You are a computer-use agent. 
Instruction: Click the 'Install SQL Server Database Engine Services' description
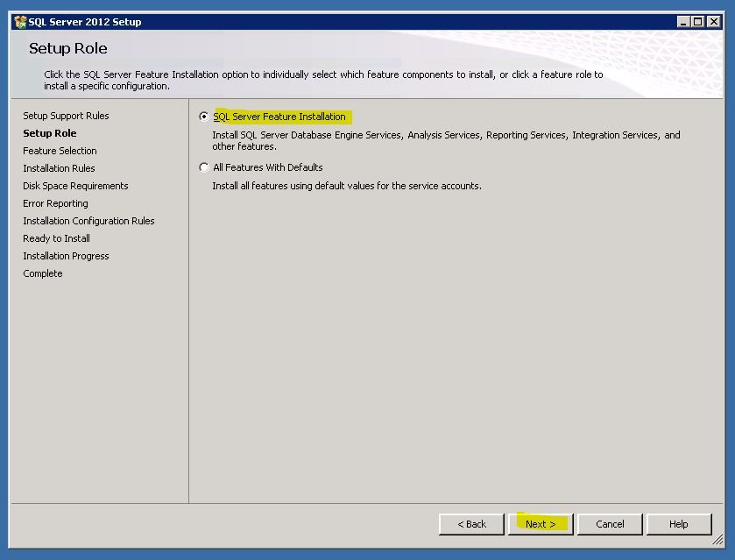pos(446,141)
